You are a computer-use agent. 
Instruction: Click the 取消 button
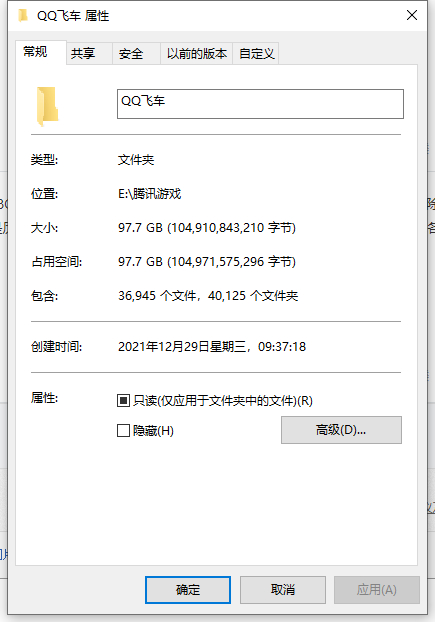tap(283, 590)
